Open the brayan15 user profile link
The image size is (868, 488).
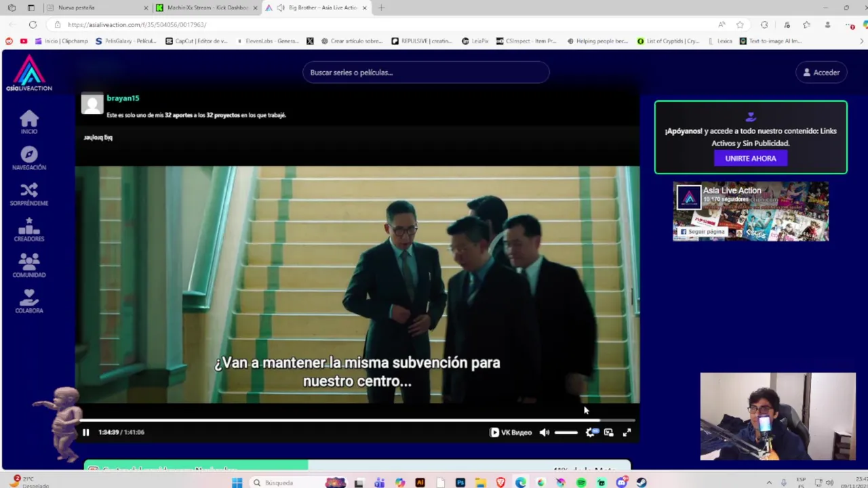pyautogui.click(x=123, y=98)
